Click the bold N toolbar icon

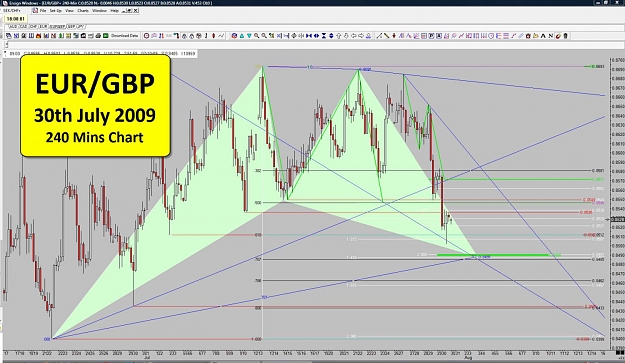coord(550,36)
